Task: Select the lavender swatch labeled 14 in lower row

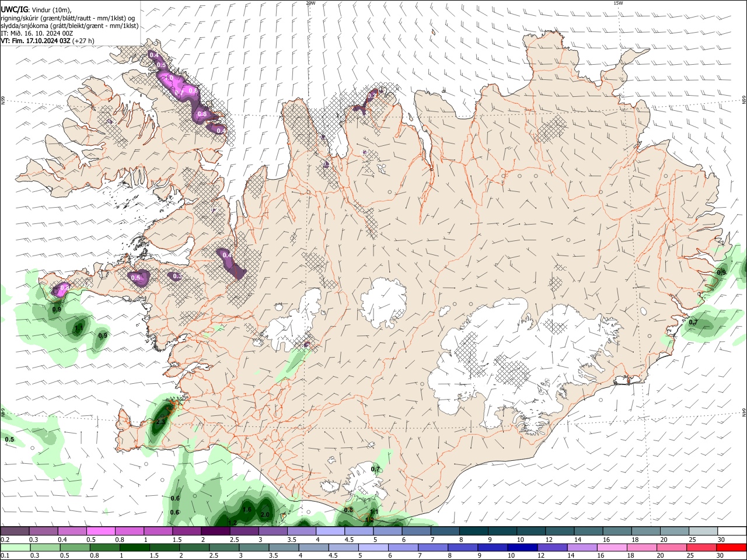Action: tap(582, 547)
